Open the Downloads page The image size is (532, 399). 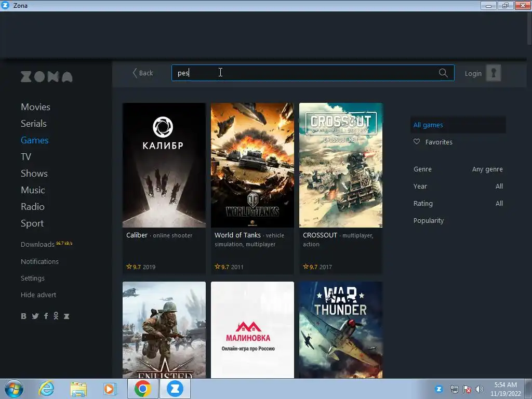pos(37,244)
